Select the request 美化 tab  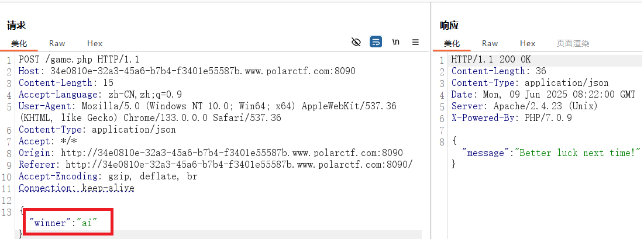tap(19, 43)
